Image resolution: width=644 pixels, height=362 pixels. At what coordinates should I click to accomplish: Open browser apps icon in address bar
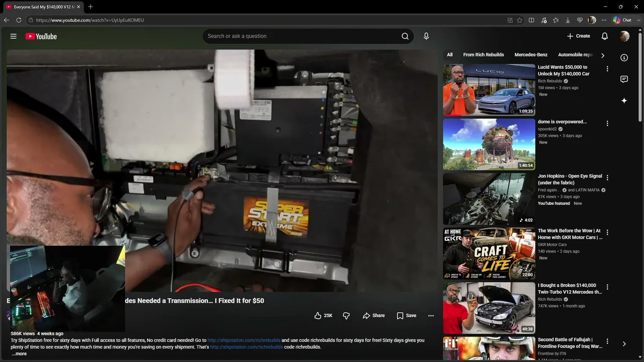coord(510,20)
